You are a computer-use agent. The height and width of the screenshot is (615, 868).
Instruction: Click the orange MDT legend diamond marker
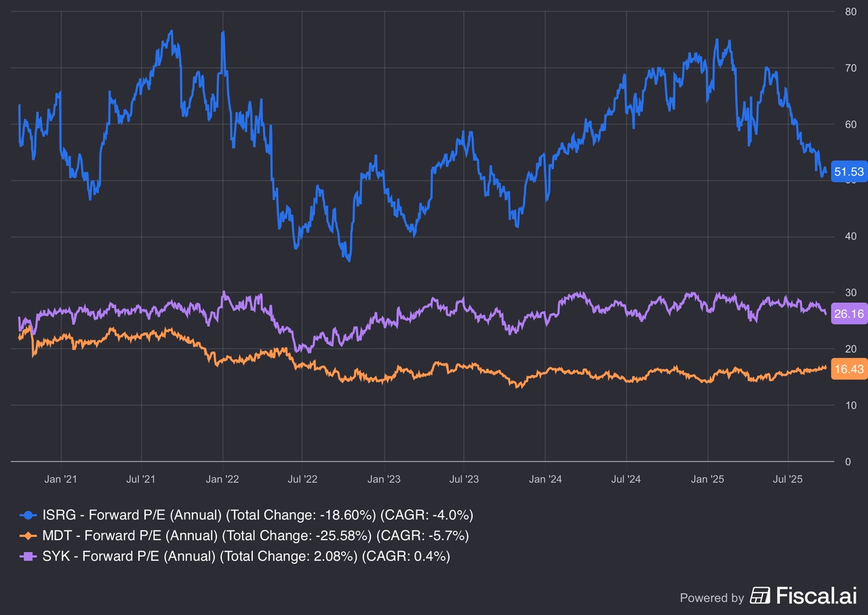pos(28,536)
